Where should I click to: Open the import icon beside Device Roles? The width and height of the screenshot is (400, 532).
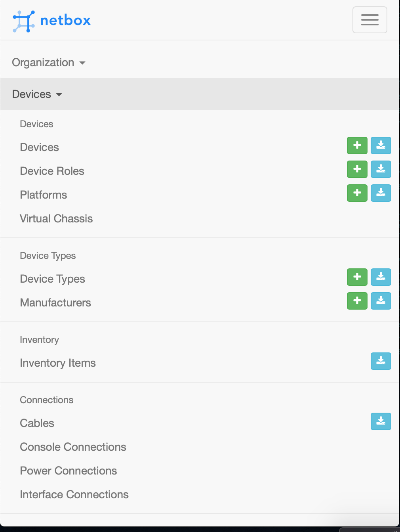click(381, 169)
